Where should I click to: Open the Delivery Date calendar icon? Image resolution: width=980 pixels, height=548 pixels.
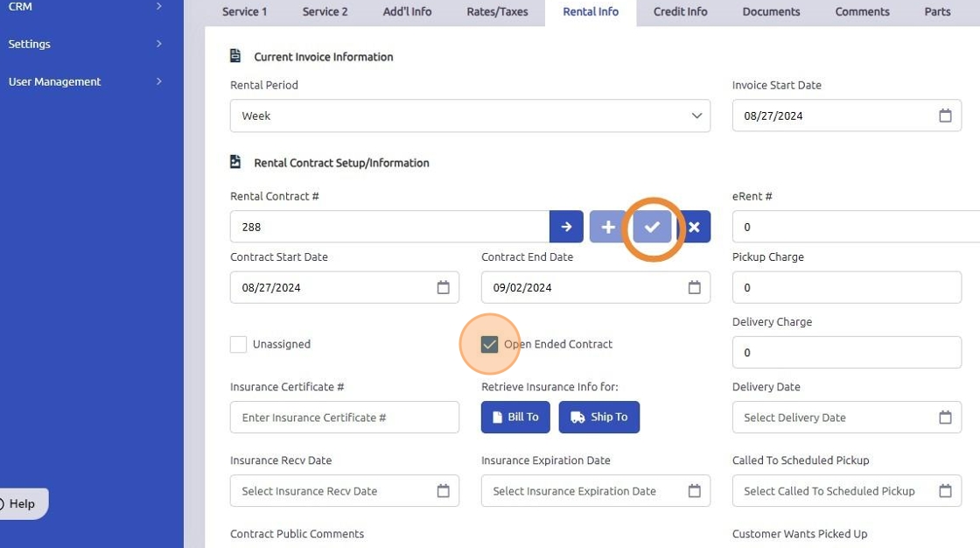pyautogui.click(x=945, y=418)
